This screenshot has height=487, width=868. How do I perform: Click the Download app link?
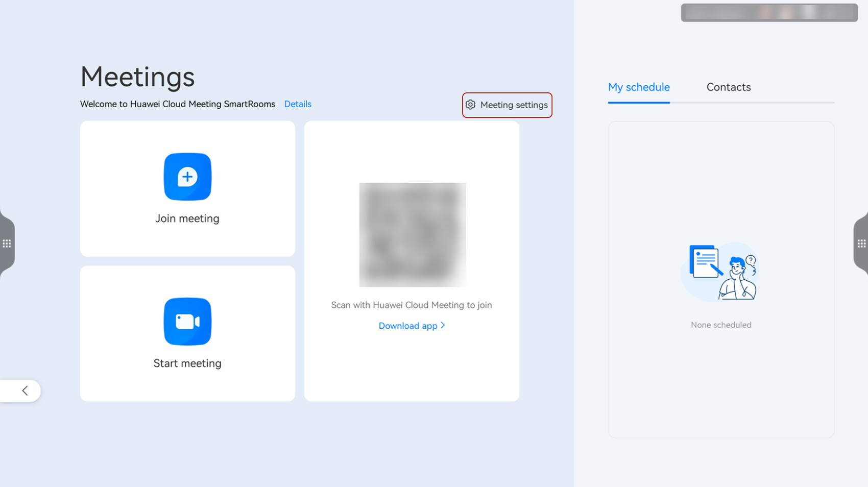(x=412, y=326)
